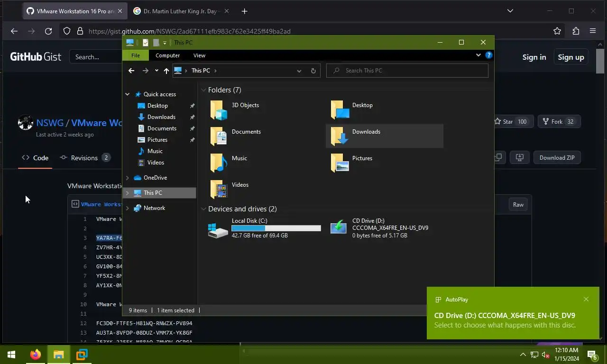Click Download ZIP button
The image size is (607, 364).
point(557,158)
